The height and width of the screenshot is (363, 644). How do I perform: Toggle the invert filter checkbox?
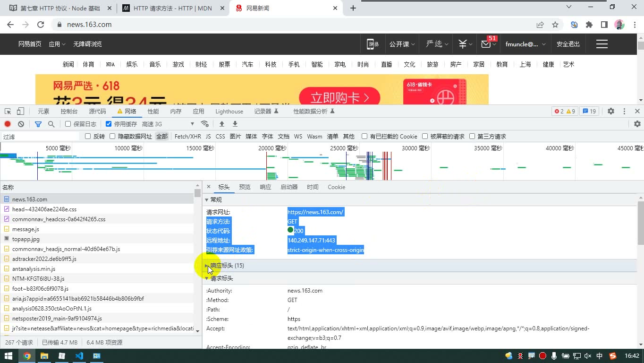click(88, 136)
